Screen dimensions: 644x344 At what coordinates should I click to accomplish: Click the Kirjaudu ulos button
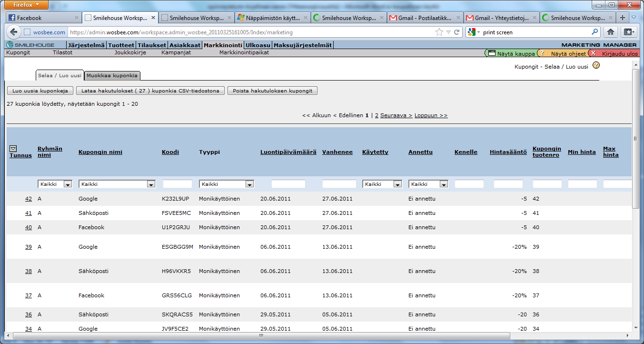coord(614,53)
